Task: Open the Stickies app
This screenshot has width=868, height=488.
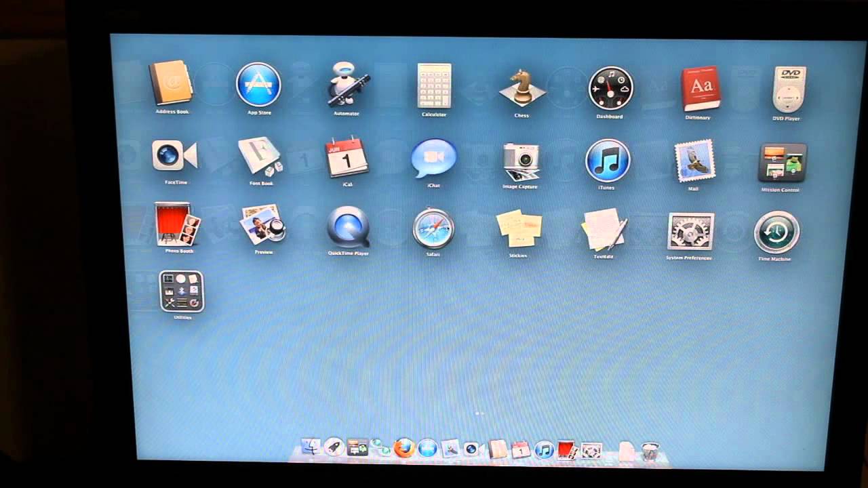Action: point(519,230)
